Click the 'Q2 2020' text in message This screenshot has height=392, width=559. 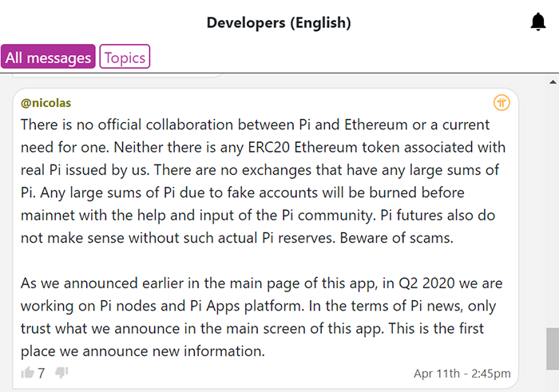(426, 283)
